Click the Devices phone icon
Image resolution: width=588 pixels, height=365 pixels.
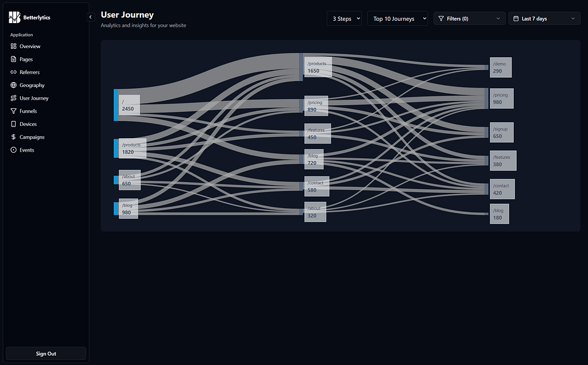coord(13,123)
